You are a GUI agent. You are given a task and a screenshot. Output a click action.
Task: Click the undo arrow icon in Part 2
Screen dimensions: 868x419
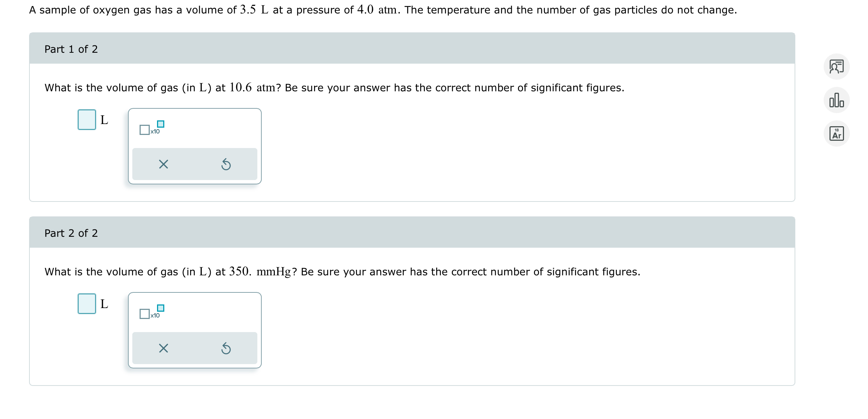tap(226, 349)
